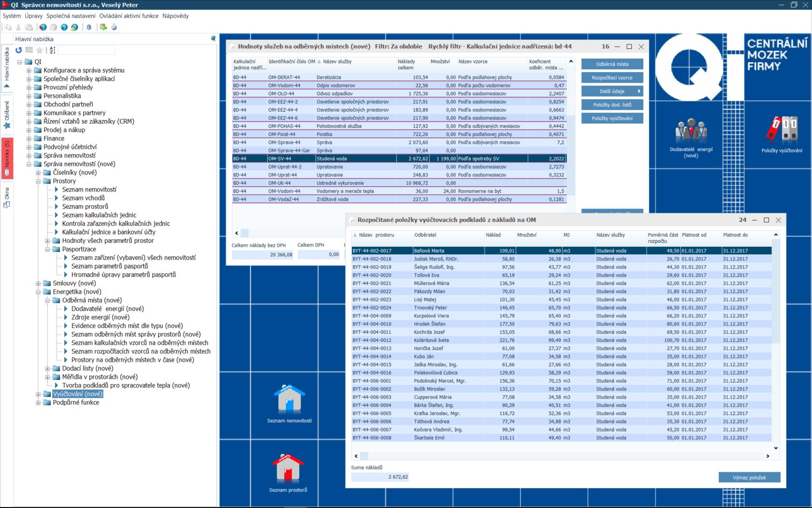Open Seznam prostorů red house shortcut
Screen dimensions: 812x508
tap(288, 473)
